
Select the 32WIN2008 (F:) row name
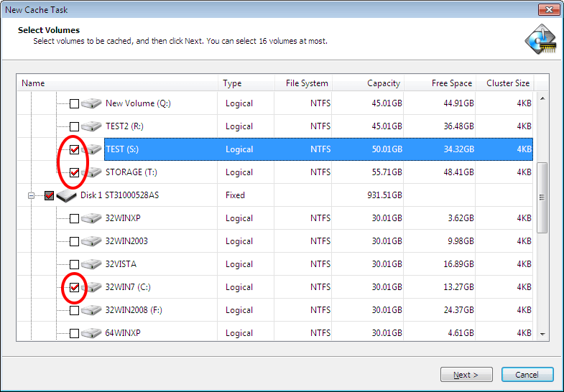point(134,310)
